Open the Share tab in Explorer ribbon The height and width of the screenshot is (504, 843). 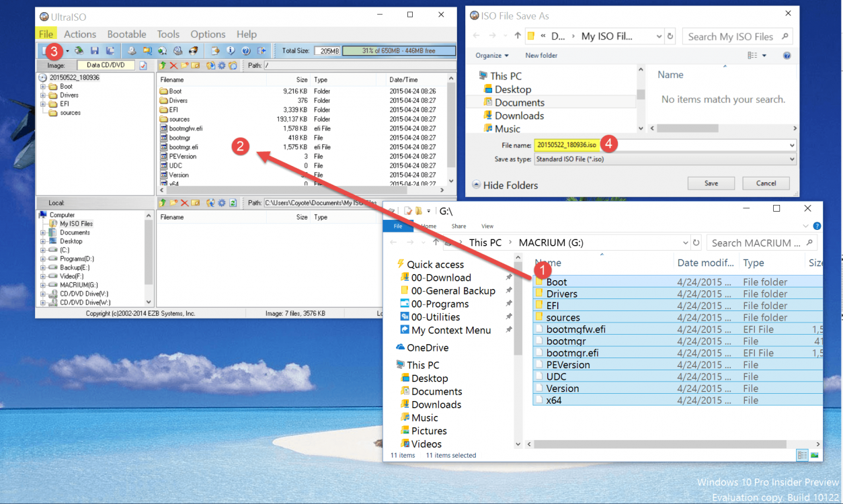[x=458, y=226]
